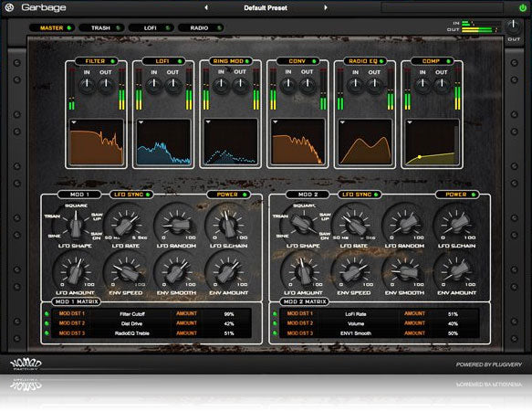Switch to the RADIO tab
The width and height of the screenshot is (532, 411).
200,27
